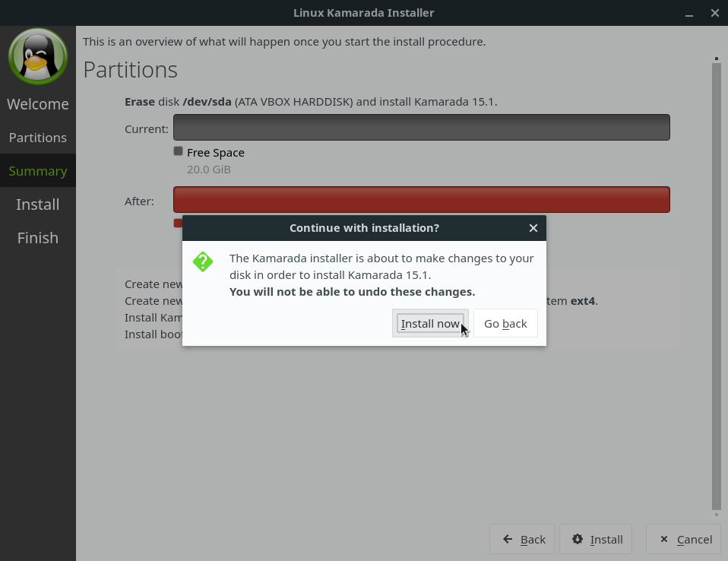Click the red legend swatch under After bar
The width and height of the screenshot is (728, 561).
(x=178, y=223)
